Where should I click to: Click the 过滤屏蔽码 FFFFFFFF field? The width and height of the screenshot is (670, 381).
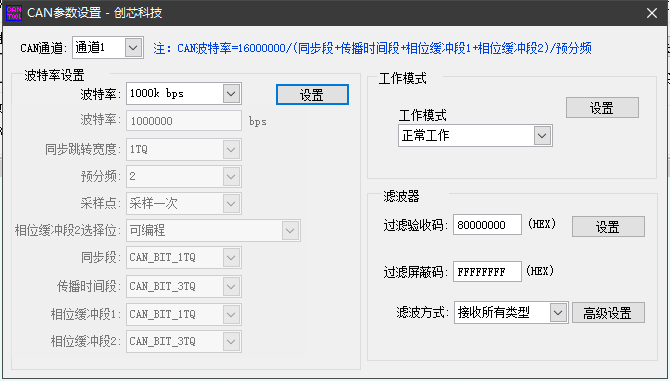pos(487,272)
